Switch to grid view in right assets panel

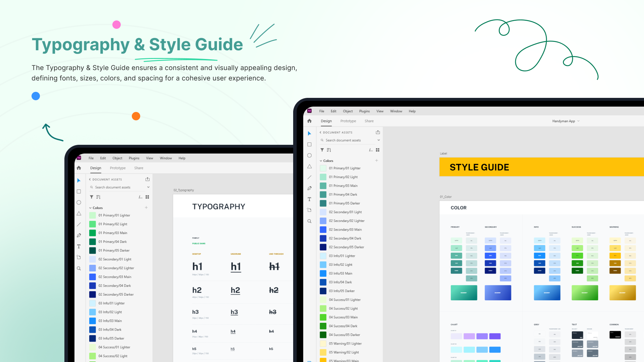tap(378, 150)
